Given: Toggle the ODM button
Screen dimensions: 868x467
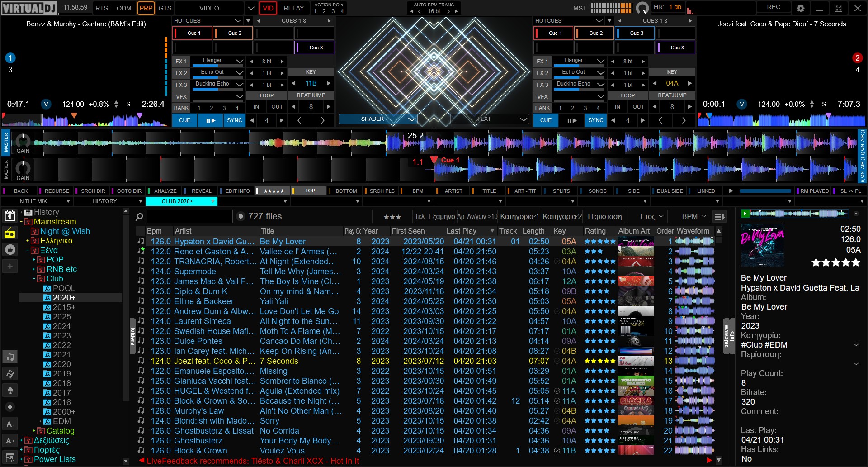Looking at the screenshot, I should pos(124,8).
